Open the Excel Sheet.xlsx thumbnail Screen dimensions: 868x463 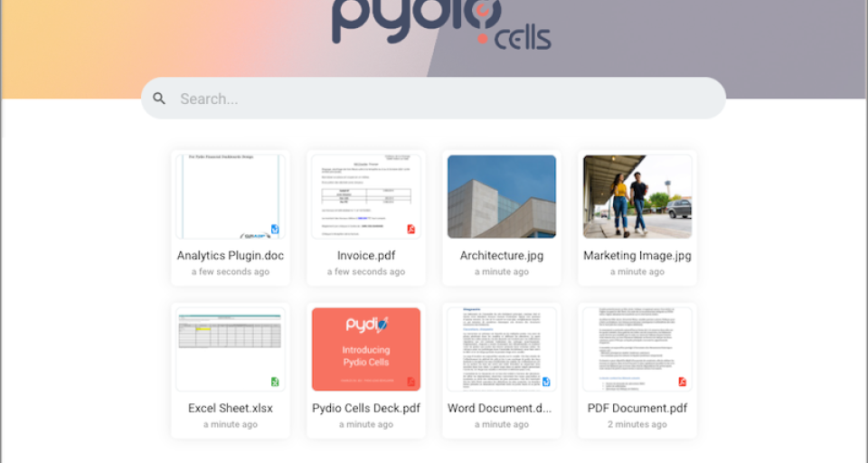click(x=231, y=349)
